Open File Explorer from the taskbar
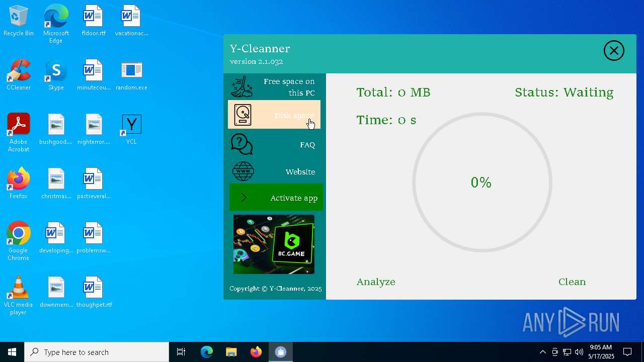Viewport: 644px width, 362px height. click(x=231, y=352)
